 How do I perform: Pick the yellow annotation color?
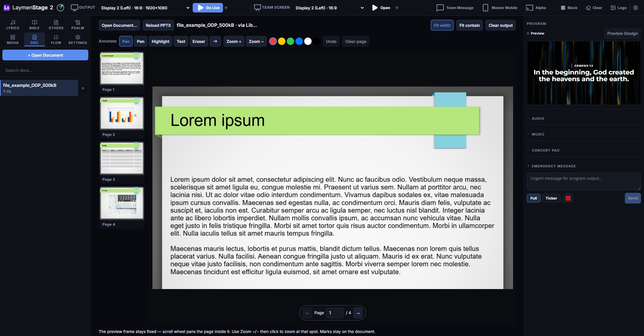[x=282, y=41]
